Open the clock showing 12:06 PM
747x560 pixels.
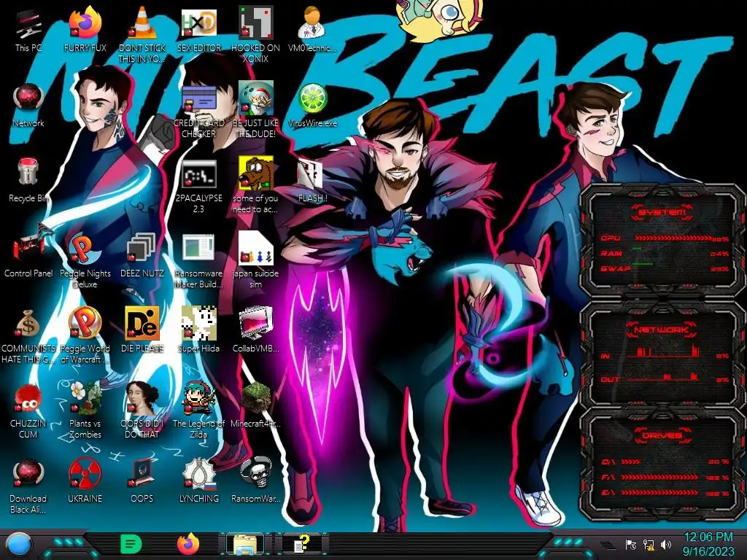click(x=708, y=544)
